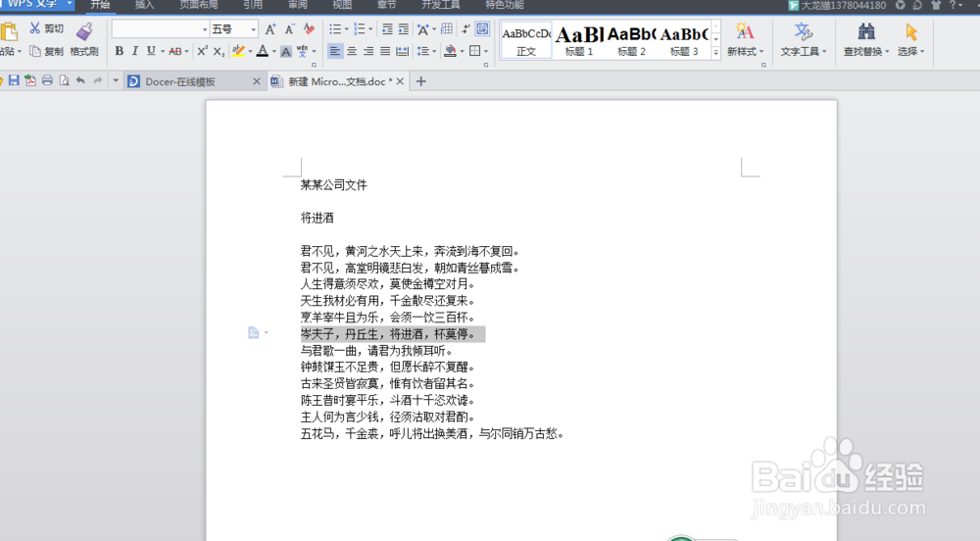980x541 pixels.
Task: Open bullet list style dropdown arrow
Action: (346, 29)
